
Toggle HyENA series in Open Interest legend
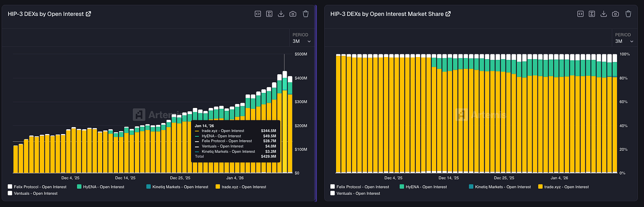pos(100,187)
